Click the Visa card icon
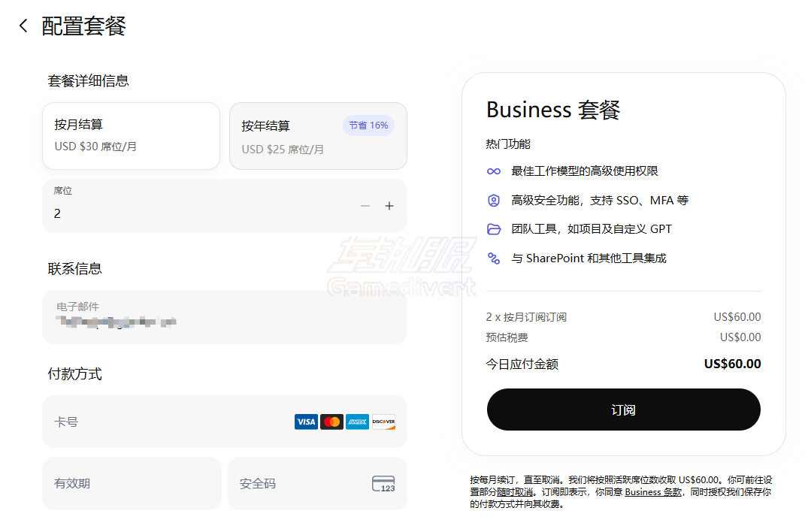Viewport: 805px width, 532px height. (306, 422)
